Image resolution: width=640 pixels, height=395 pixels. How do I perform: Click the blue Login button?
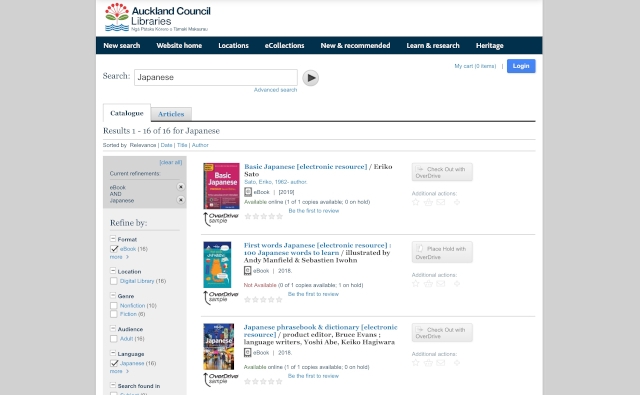[x=521, y=66]
